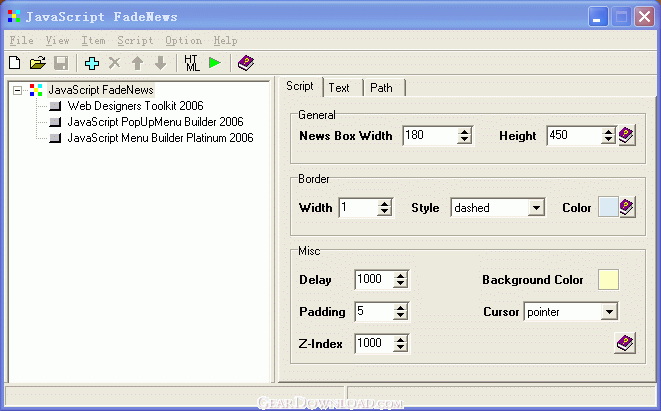Open the Script menu
The image size is (661, 411).
click(135, 40)
